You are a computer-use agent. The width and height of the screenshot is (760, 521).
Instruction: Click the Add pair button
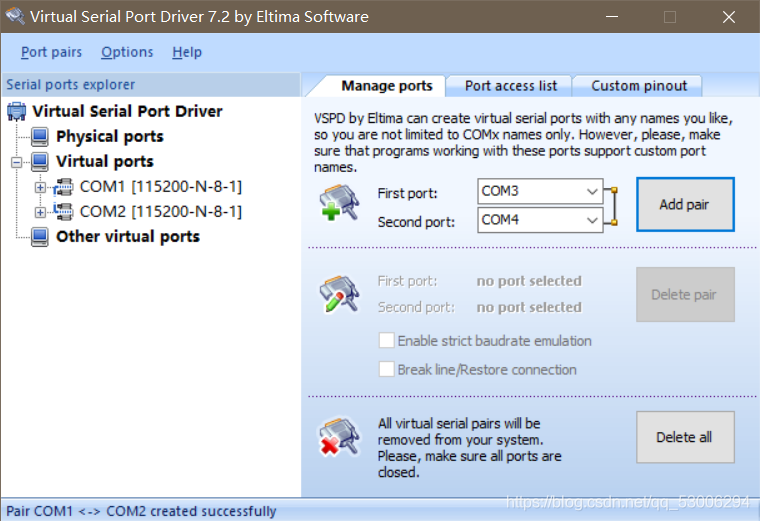coord(685,204)
